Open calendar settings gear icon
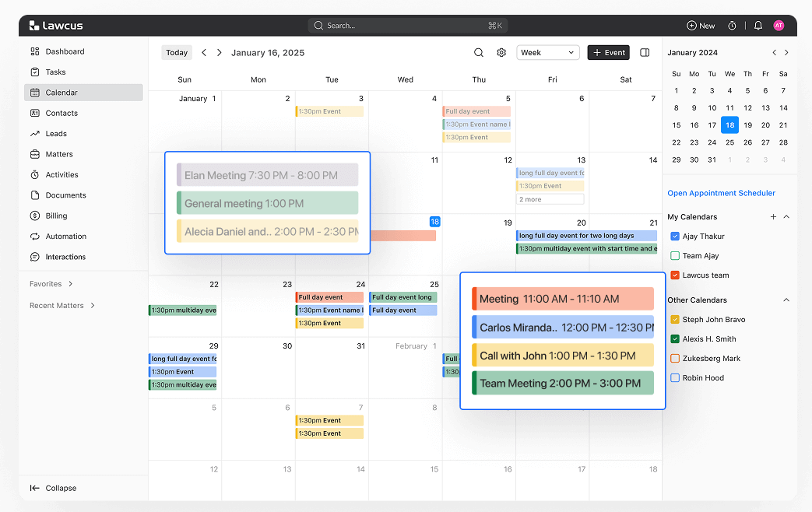 (x=501, y=53)
